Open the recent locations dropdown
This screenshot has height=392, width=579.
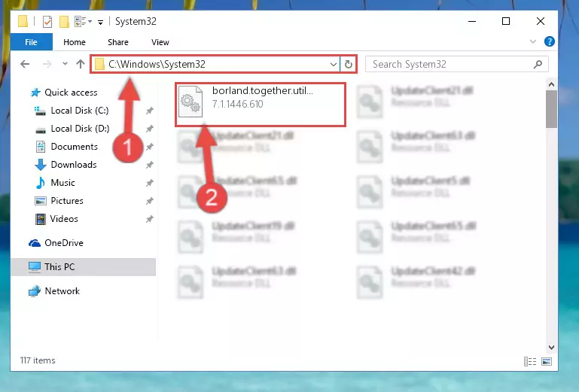[x=65, y=64]
